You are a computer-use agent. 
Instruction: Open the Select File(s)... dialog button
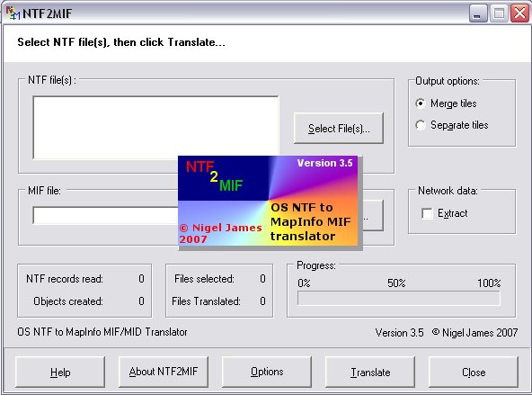339,129
